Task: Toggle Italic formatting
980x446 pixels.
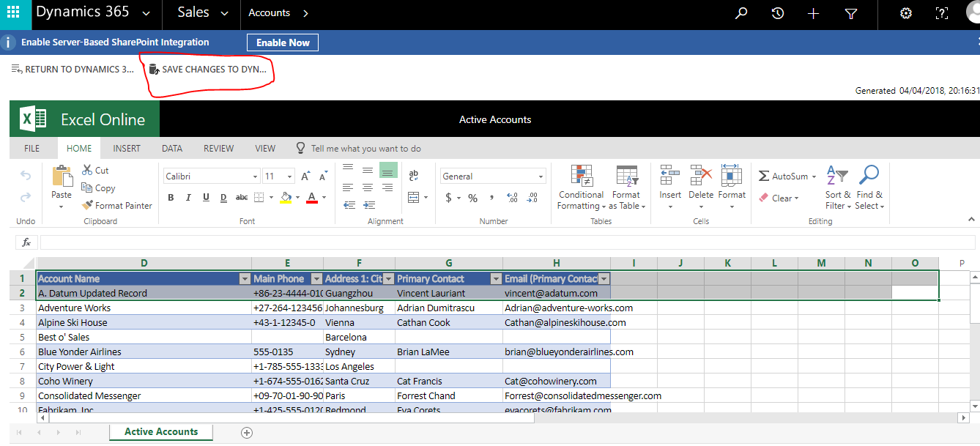Action: (188, 198)
